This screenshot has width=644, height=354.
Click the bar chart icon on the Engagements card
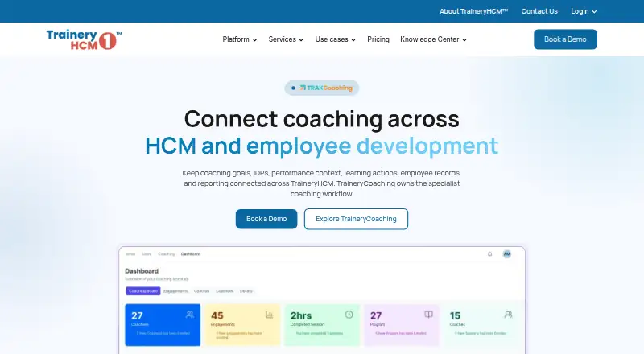(x=269, y=315)
